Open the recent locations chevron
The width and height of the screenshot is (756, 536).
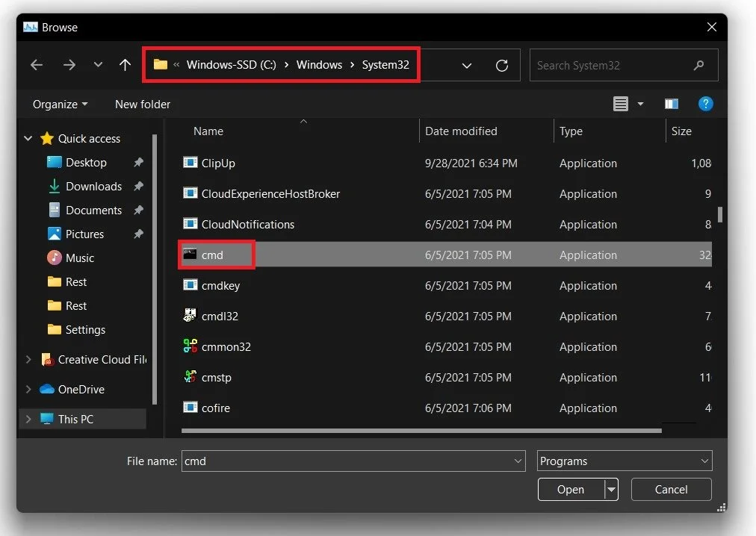98,64
